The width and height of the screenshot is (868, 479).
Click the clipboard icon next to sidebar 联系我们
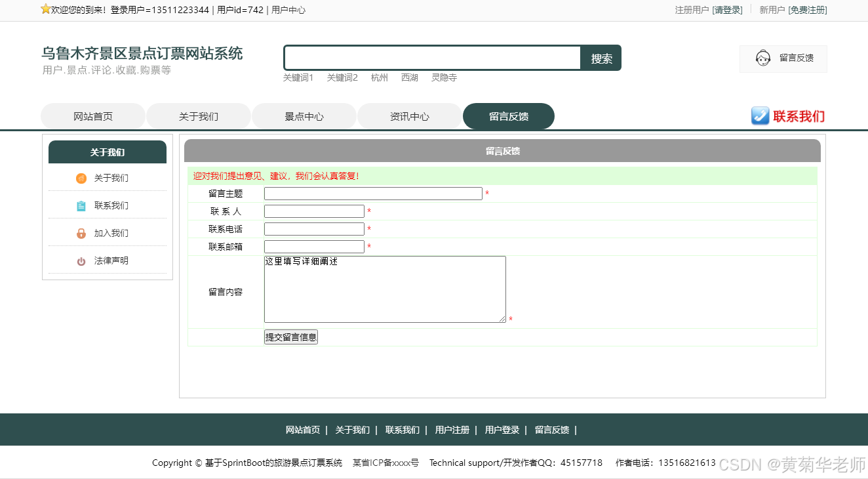(81, 206)
